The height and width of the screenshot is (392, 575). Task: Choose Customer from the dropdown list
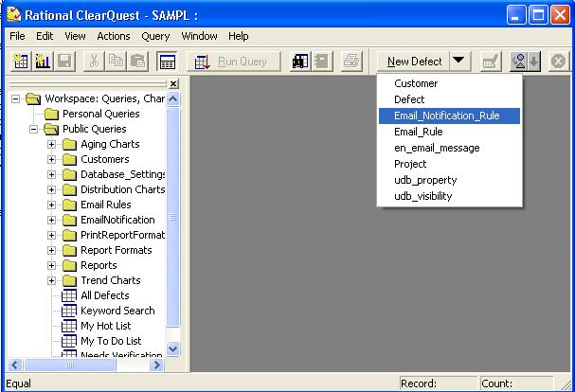(x=449, y=83)
